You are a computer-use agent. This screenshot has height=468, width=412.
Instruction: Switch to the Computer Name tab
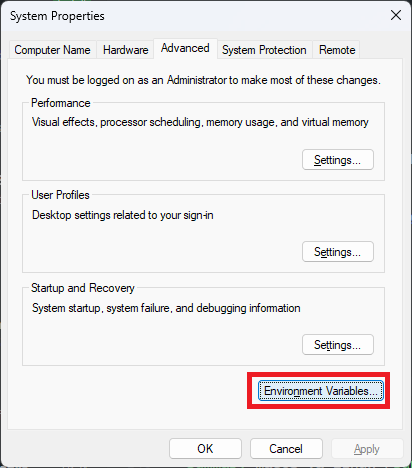tap(52, 50)
